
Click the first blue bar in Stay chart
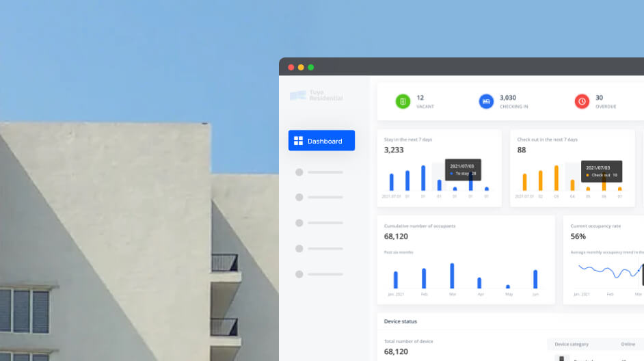392,182
